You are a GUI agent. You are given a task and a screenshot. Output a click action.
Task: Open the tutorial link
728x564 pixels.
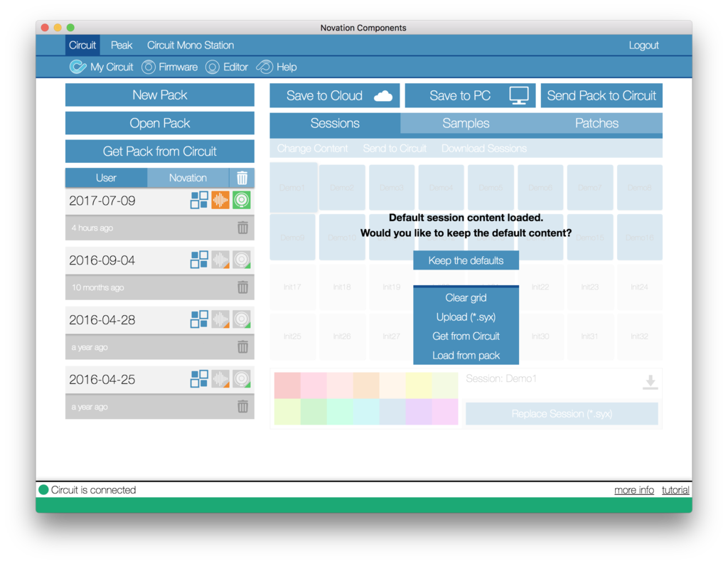click(675, 490)
